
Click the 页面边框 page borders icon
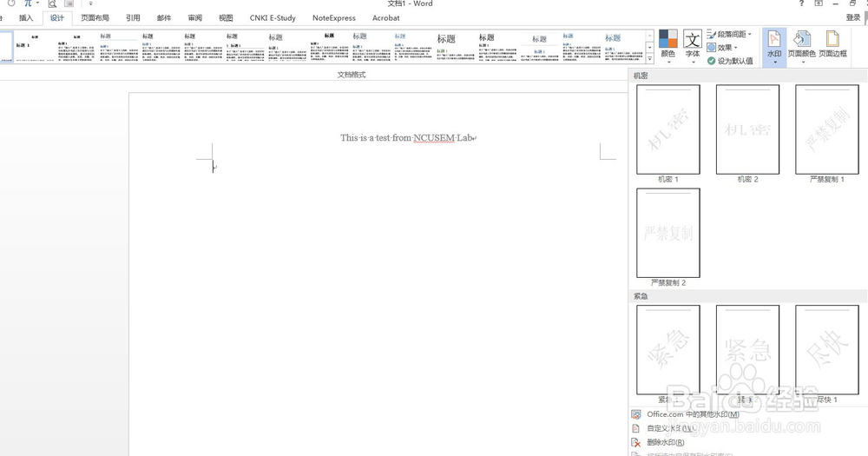click(832, 44)
